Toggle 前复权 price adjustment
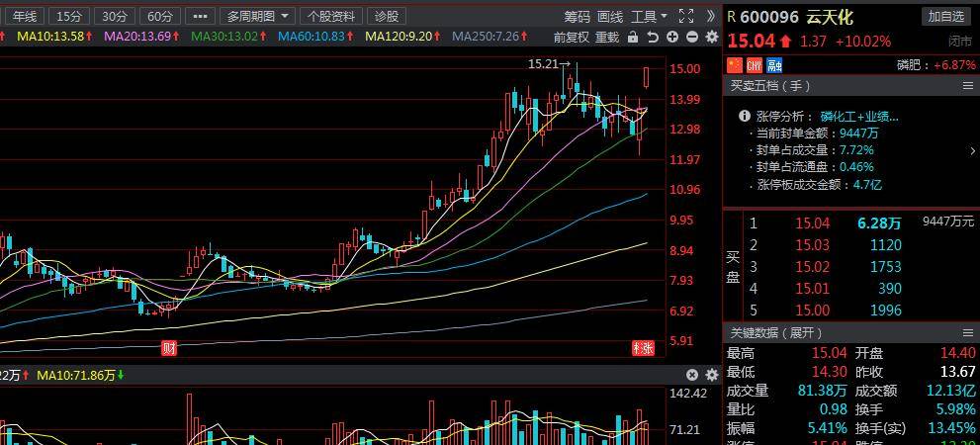 [x=571, y=37]
